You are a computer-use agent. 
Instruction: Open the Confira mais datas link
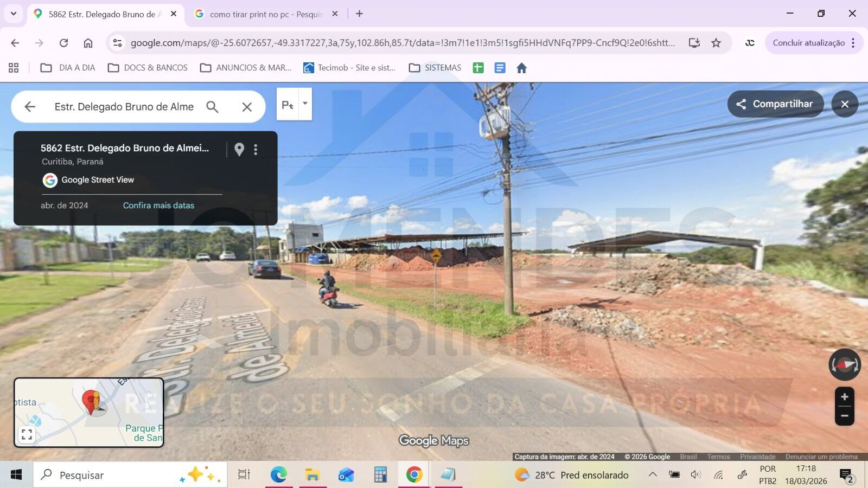tap(158, 206)
